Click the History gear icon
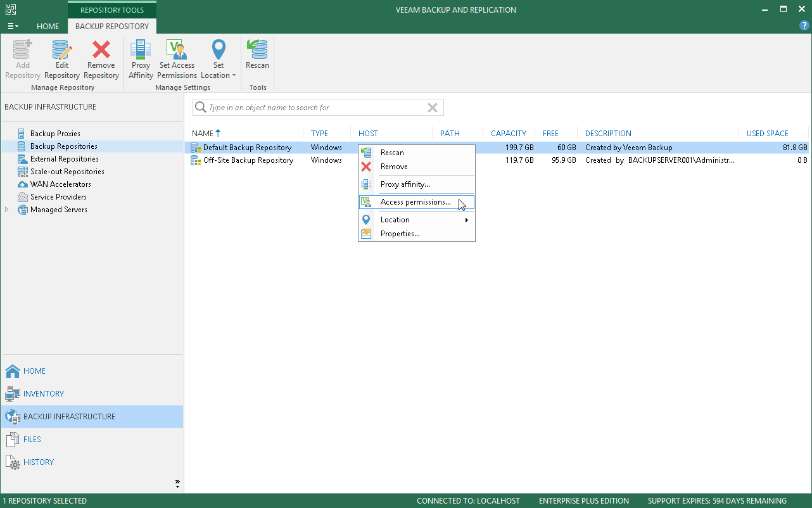 (12, 462)
